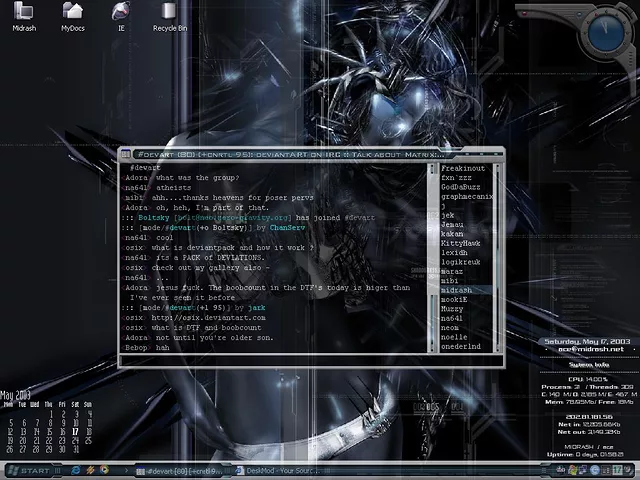Click the Saturday, May 17, 2003 date text
This screenshot has width=640, height=480.
coord(587,341)
